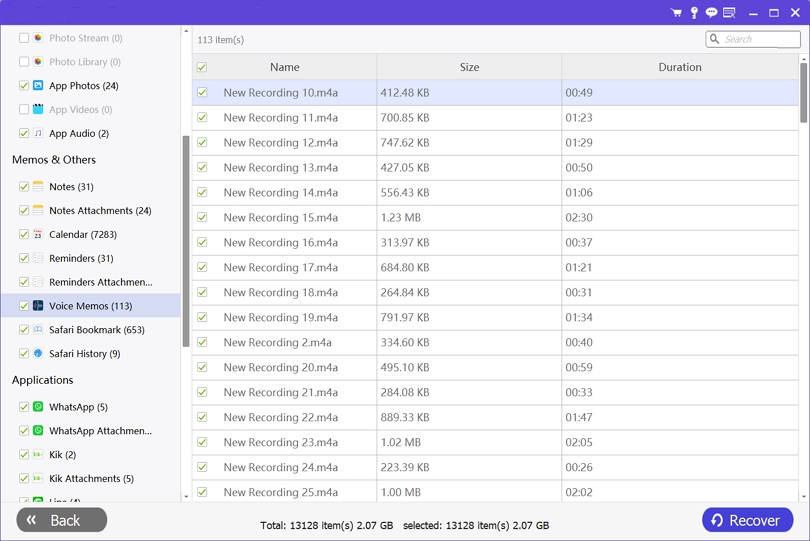Open the feedback chat bubble icon
Viewport: 810px width, 541px height.
pyautogui.click(x=711, y=13)
